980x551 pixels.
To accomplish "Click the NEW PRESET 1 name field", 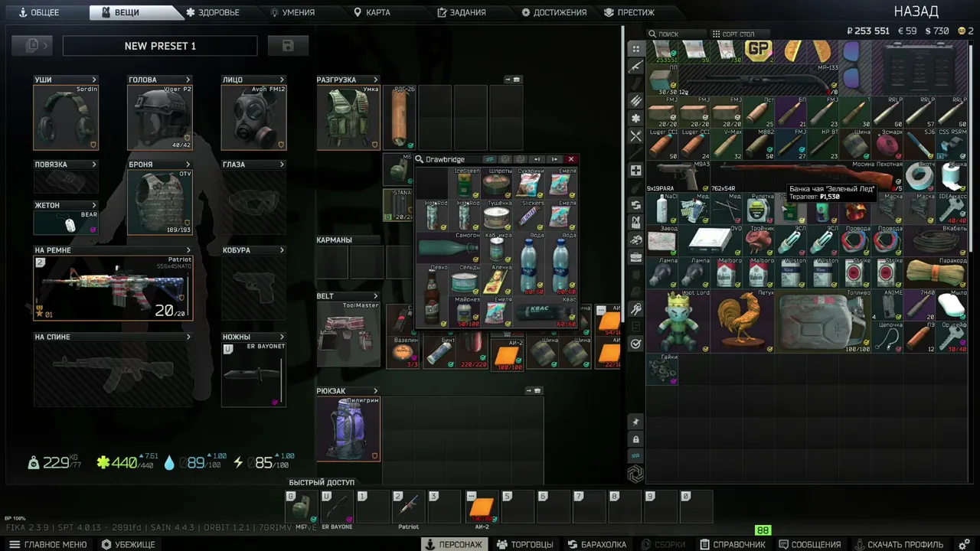I will (160, 46).
